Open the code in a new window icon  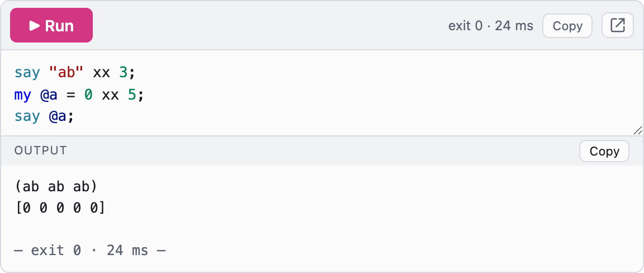point(617,25)
